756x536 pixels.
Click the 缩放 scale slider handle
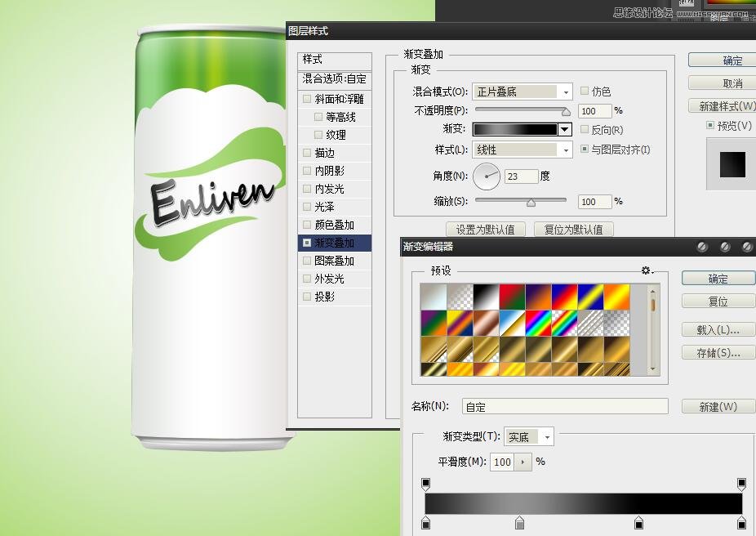(x=531, y=203)
